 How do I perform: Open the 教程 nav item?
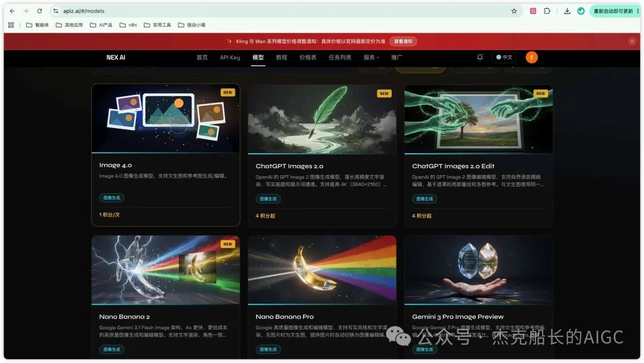[281, 57]
